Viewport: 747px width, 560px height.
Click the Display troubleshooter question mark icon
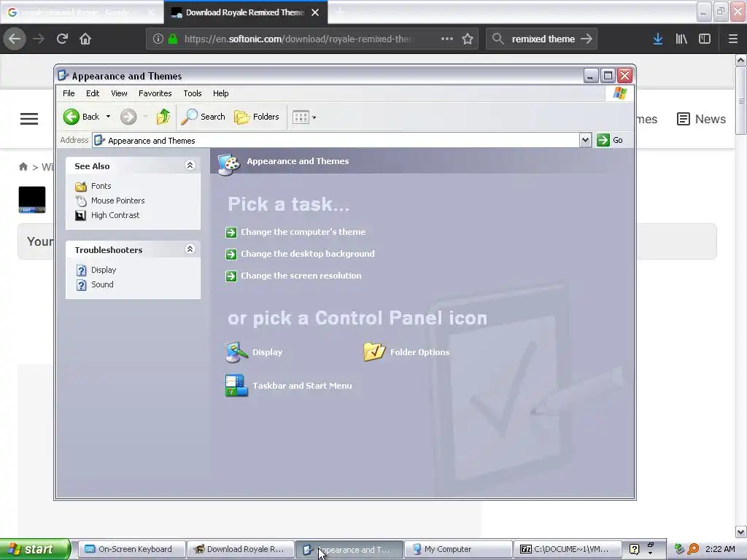point(82,270)
